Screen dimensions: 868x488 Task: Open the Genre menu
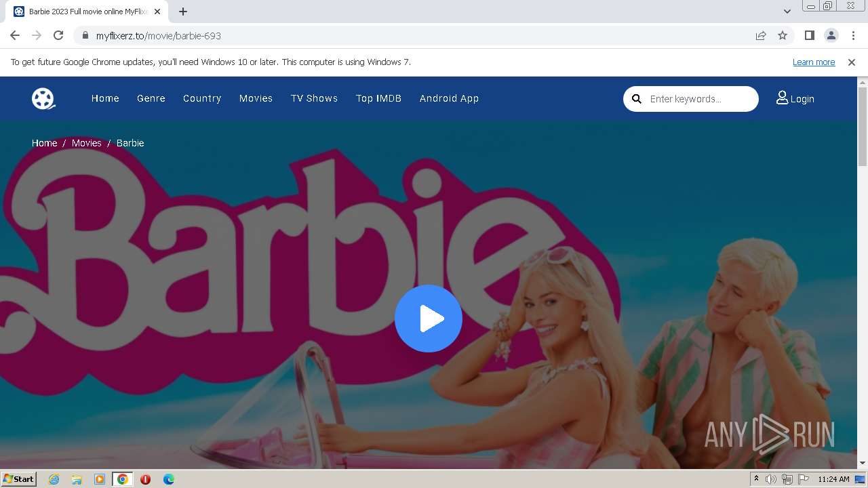coord(151,98)
